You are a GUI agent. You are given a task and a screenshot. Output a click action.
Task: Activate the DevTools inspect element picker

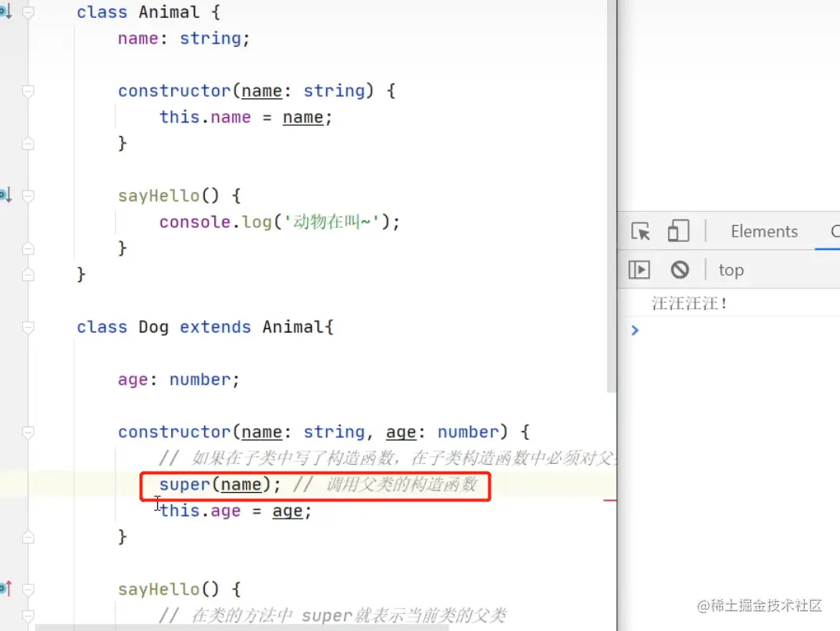click(x=640, y=232)
